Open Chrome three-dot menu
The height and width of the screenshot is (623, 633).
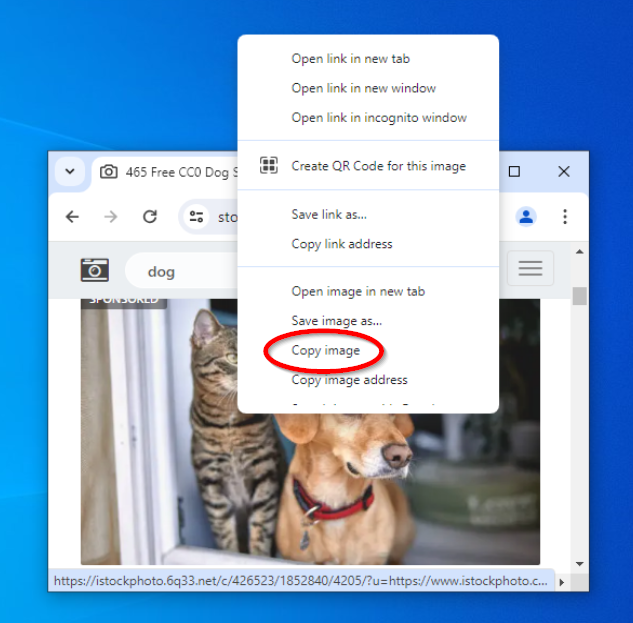click(565, 217)
